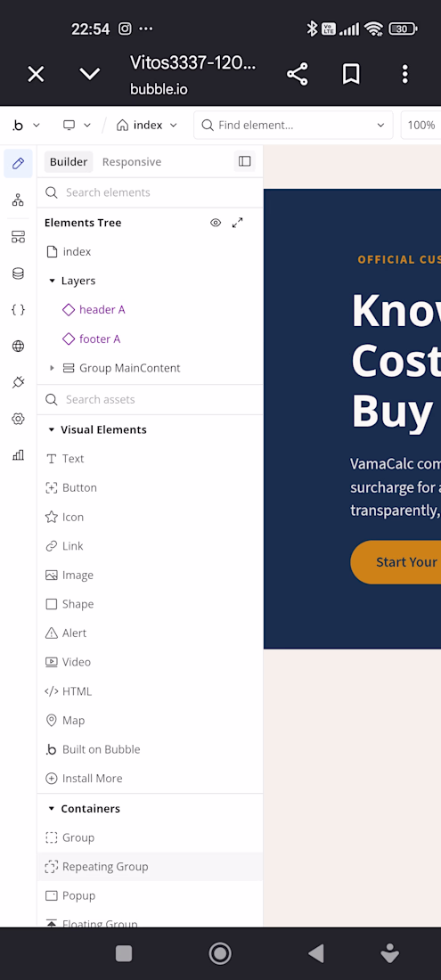Open the Settings gear icon in sidebar

(18, 419)
